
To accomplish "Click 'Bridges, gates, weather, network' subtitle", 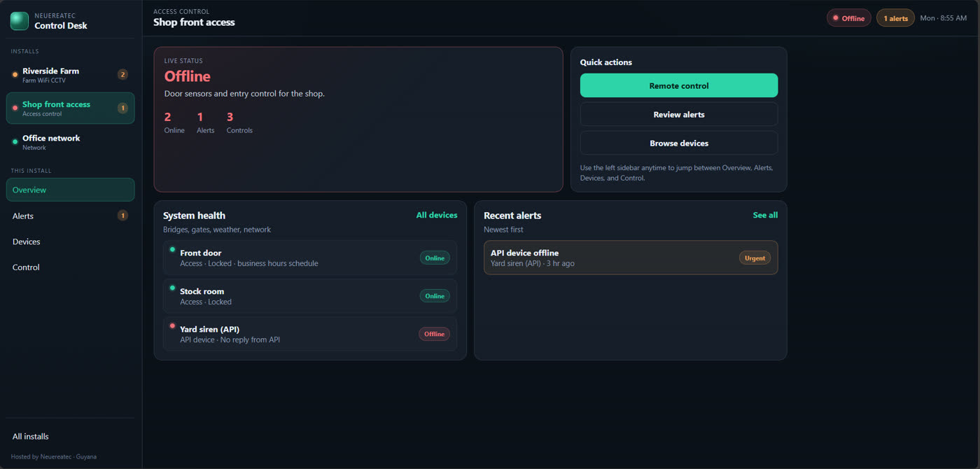I will pos(217,230).
